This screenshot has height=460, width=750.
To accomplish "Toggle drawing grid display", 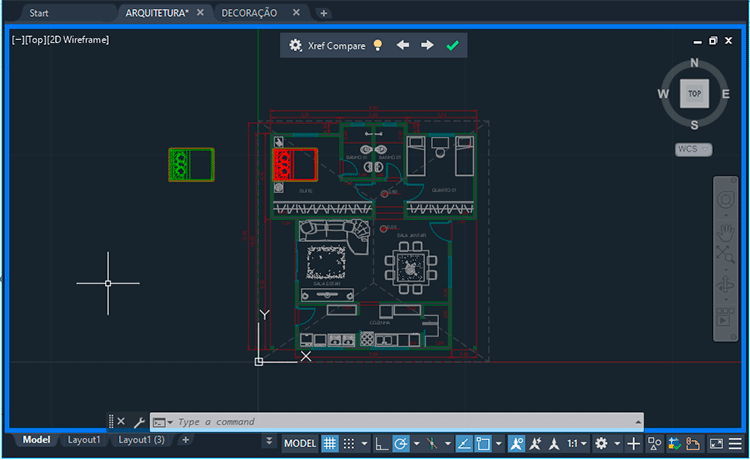I will [330, 444].
